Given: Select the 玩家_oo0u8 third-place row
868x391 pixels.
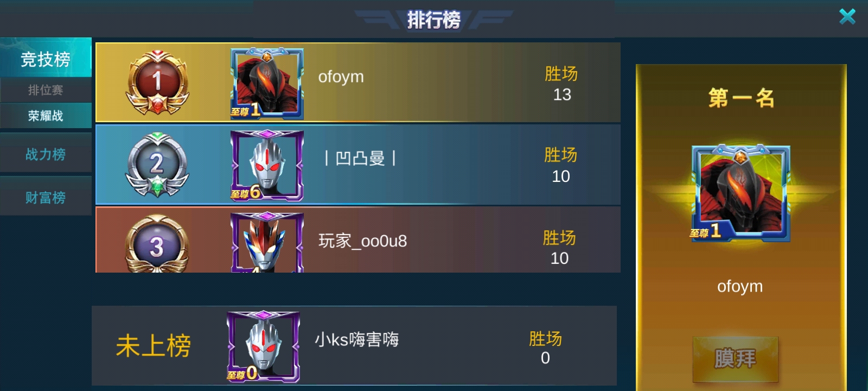Looking at the screenshot, I should click(358, 239).
